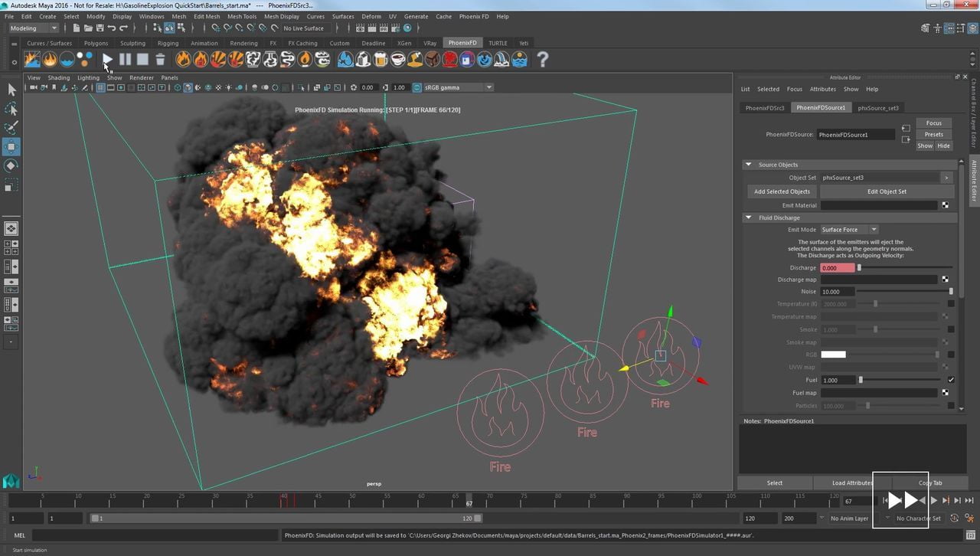The width and height of the screenshot is (980, 556).
Task: Pick the Lasso select tool in toolbox
Action: 11,109
